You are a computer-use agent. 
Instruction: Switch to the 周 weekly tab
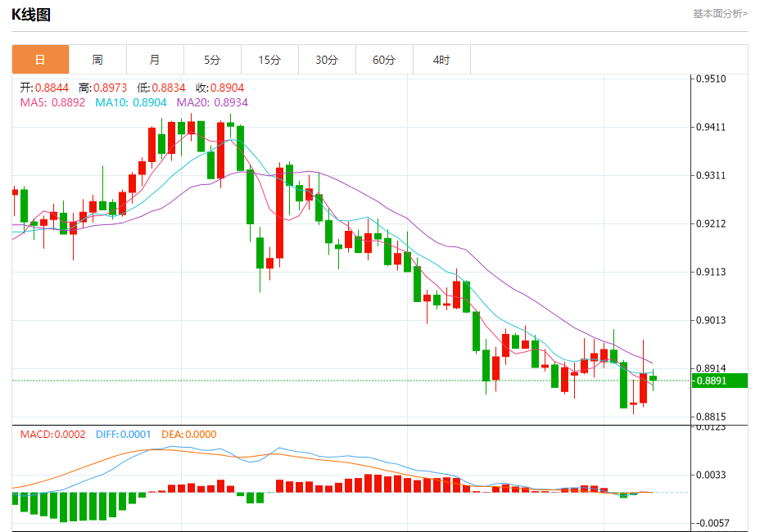pos(98,60)
